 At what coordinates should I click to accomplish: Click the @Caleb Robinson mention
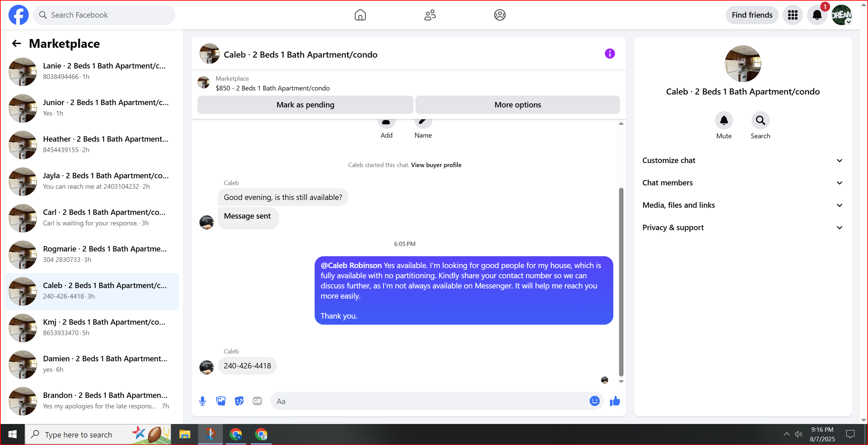[351, 265]
